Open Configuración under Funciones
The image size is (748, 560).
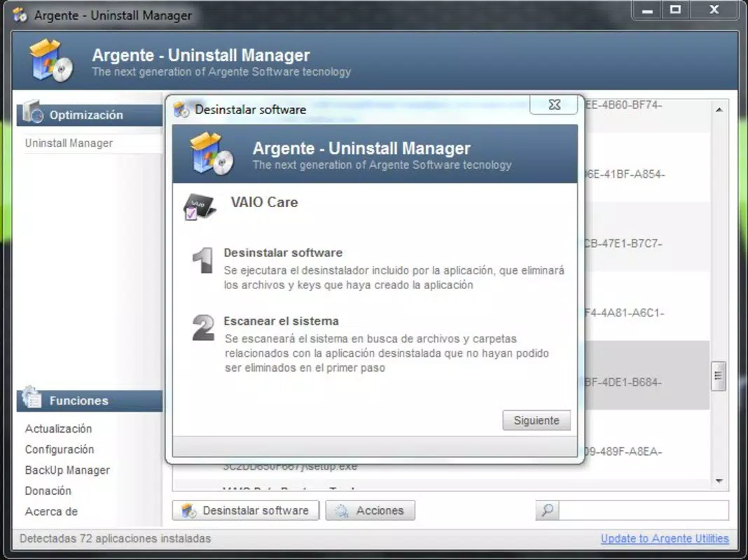pyautogui.click(x=60, y=449)
